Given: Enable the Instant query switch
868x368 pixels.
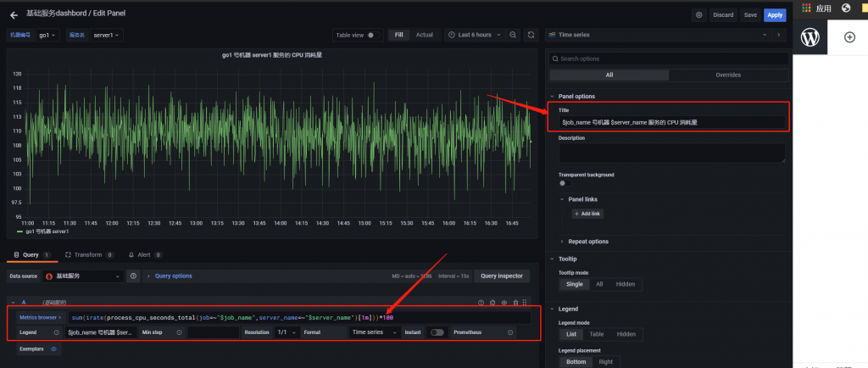Looking at the screenshot, I should pos(437,332).
